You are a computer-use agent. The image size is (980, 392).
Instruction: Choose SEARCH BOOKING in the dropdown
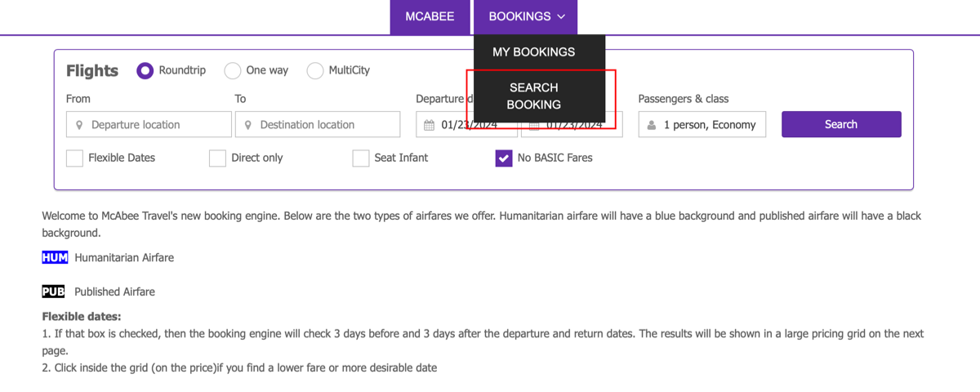(x=533, y=96)
